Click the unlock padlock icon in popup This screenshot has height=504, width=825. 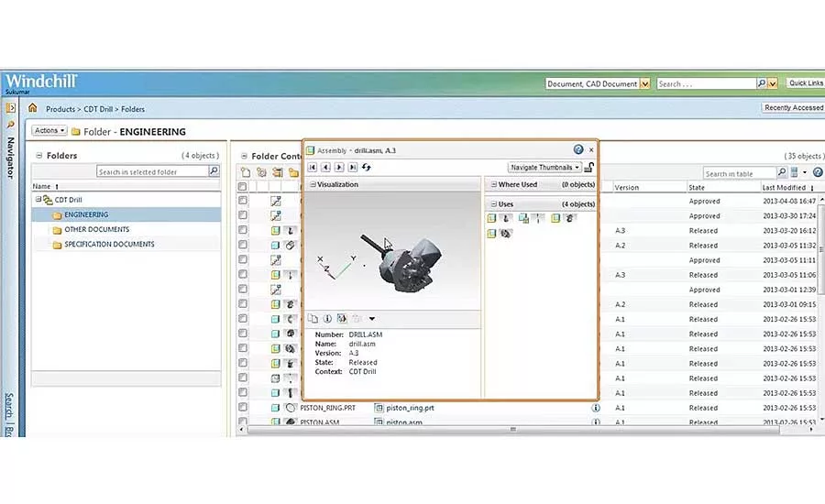(x=589, y=168)
